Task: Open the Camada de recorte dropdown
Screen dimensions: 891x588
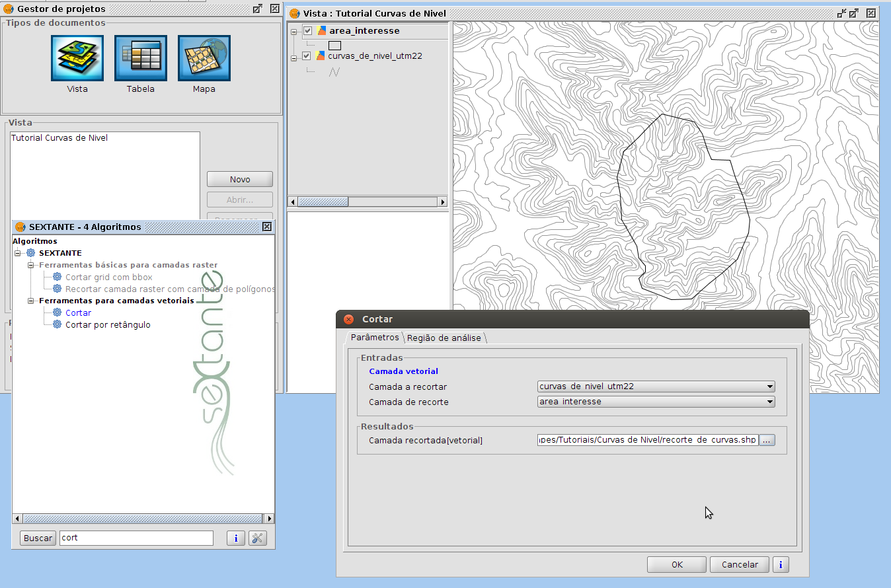Action: pyautogui.click(x=656, y=402)
